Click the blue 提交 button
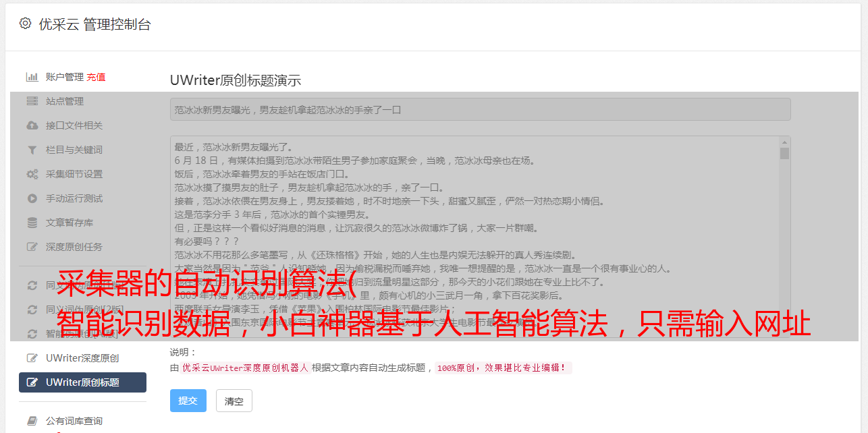This screenshot has height=433, width=868. tap(188, 401)
